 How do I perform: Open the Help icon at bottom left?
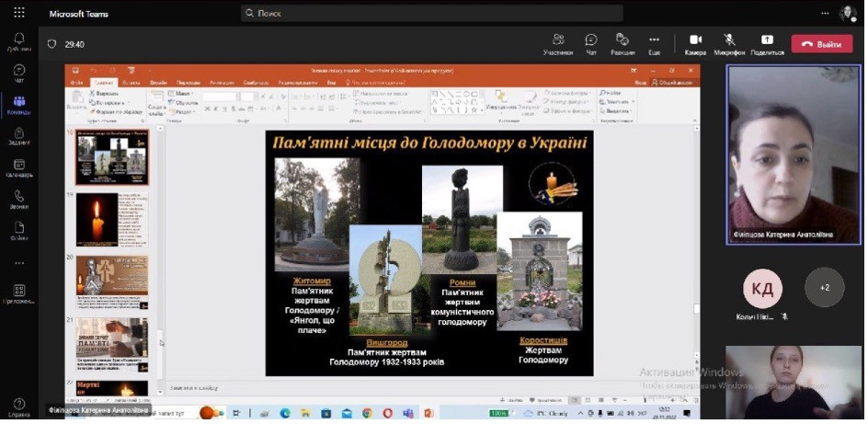click(x=18, y=406)
